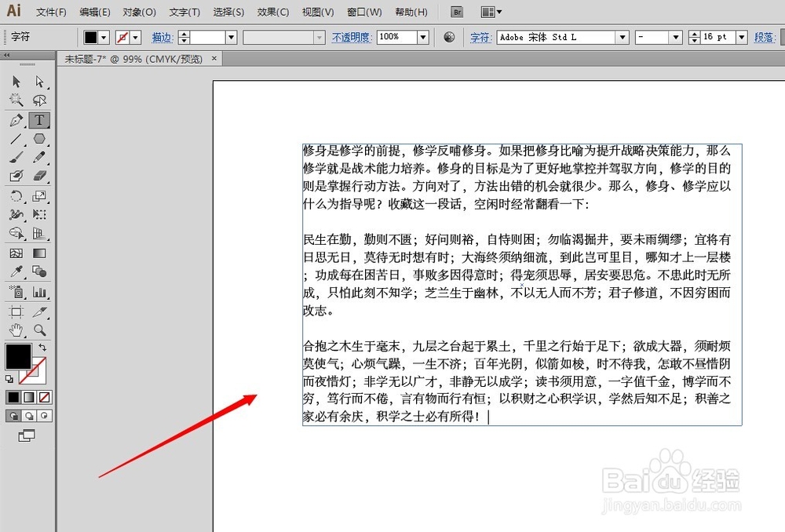Select the Paintbrush tool

coord(16,157)
